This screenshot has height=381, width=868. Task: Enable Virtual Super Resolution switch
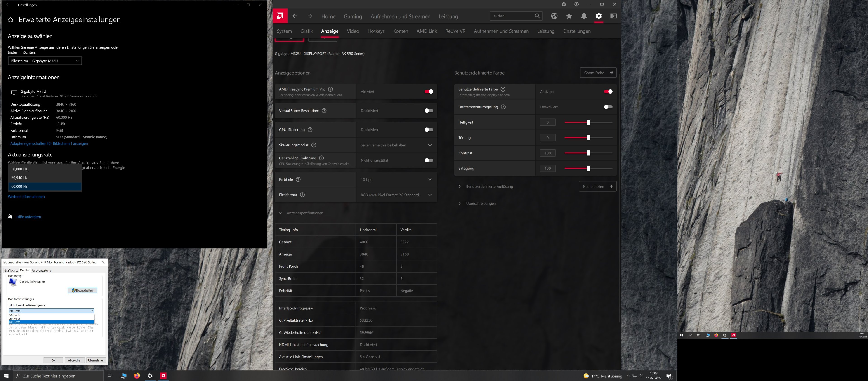click(x=429, y=111)
